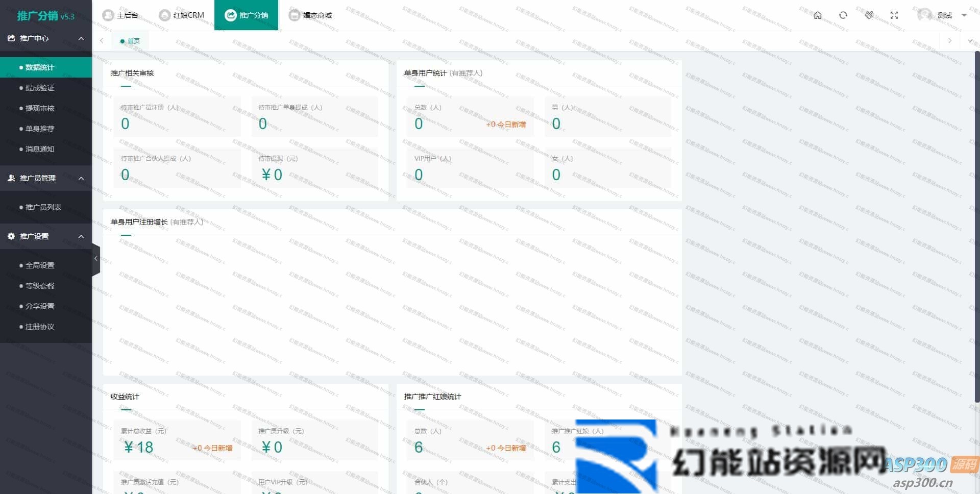Image resolution: width=980 pixels, height=494 pixels.
Task: Click the theme skin icon
Action: [x=869, y=15]
